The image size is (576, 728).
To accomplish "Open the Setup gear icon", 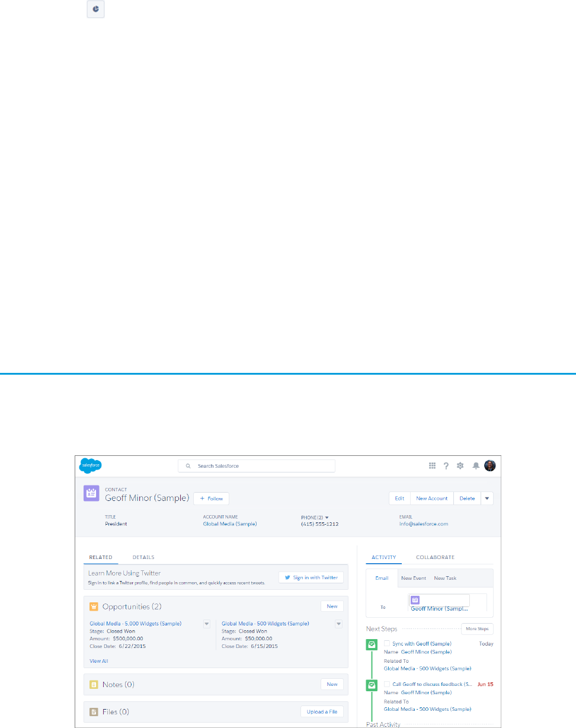I will click(460, 466).
